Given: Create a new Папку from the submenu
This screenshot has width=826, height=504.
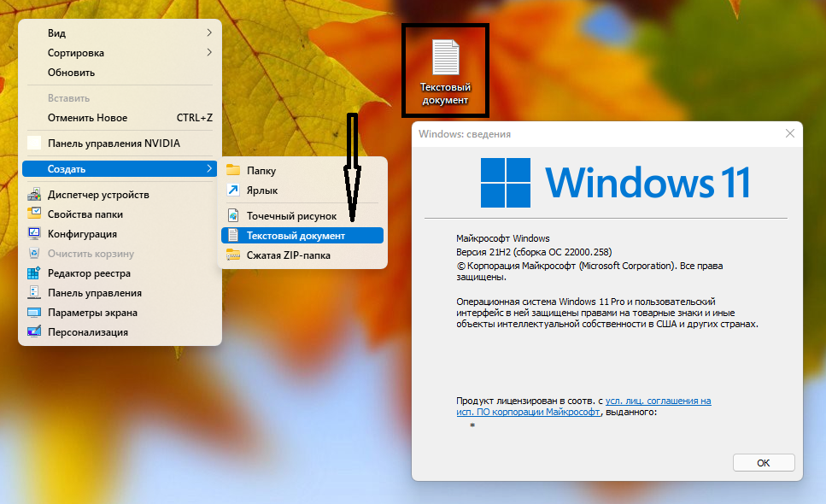Looking at the screenshot, I should click(302, 170).
